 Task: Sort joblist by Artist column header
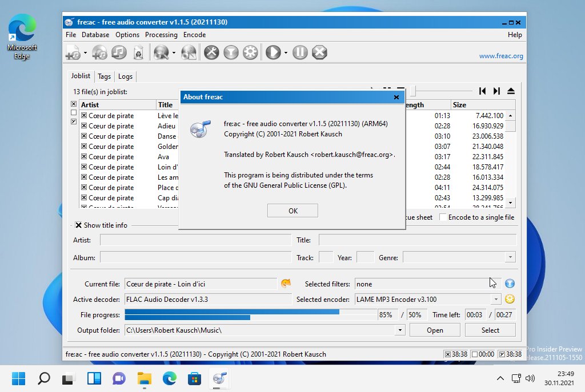click(x=118, y=105)
